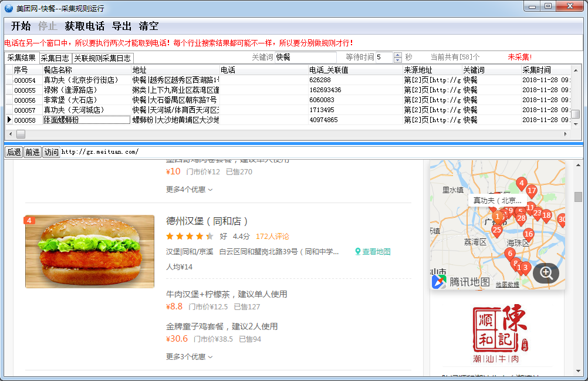Click phone value 40974865

323,120
